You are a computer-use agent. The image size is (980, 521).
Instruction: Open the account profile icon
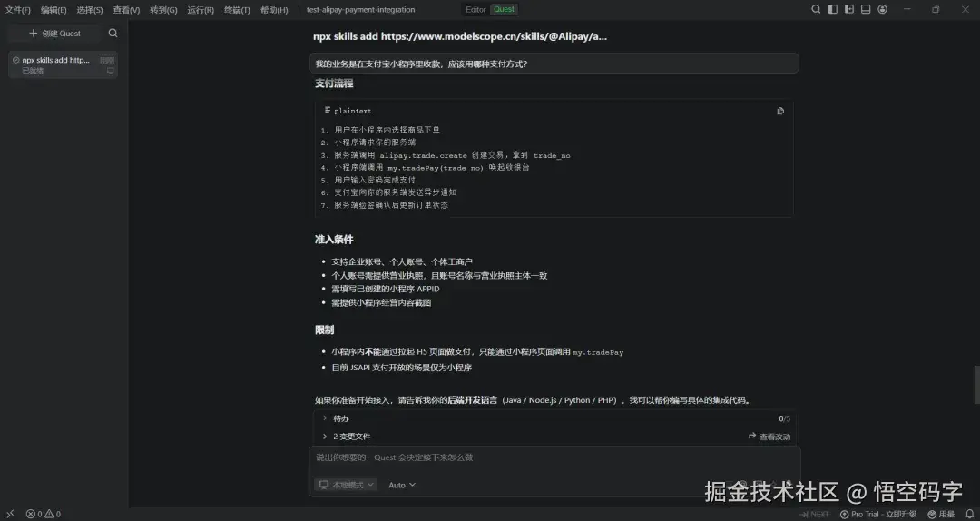click(x=883, y=9)
